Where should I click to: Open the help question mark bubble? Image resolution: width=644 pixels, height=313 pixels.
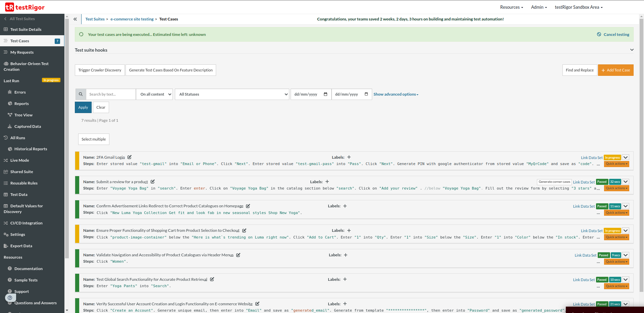click(10, 298)
